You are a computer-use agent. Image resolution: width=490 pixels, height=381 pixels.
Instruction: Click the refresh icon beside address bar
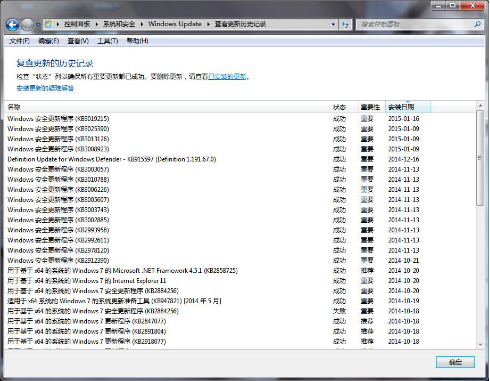pos(345,24)
